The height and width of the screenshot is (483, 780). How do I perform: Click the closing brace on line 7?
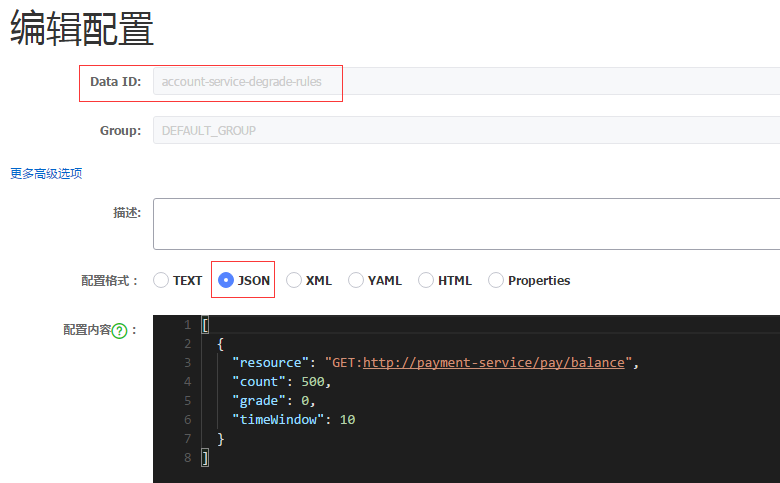click(x=220, y=438)
